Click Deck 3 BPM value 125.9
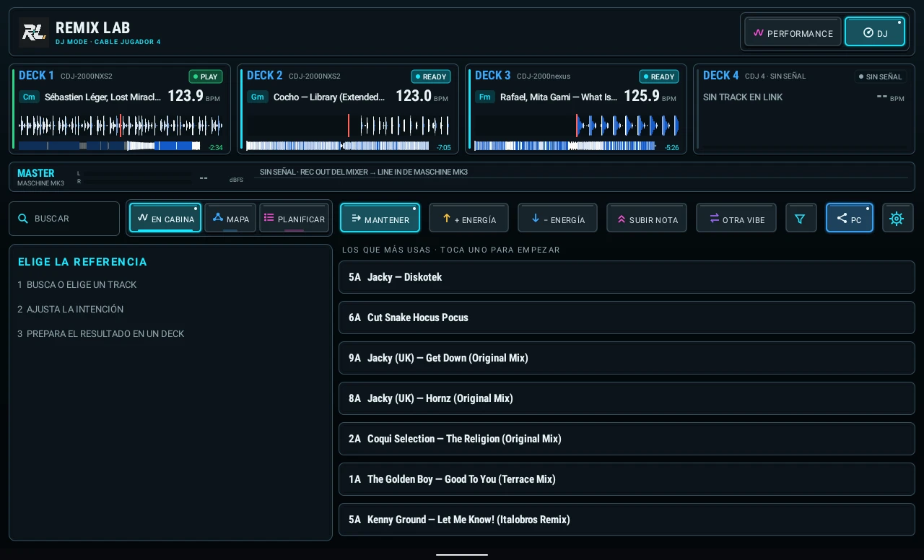This screenshot has height=560, width=924. pyautogui.click(x=642, y=96)
